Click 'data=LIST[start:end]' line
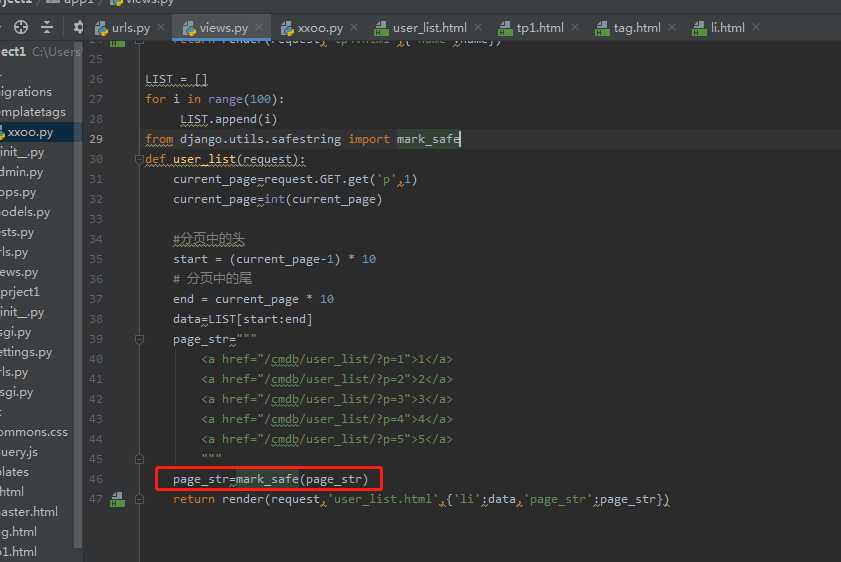This screenshot has width=841, height=562. click(242, 319)
